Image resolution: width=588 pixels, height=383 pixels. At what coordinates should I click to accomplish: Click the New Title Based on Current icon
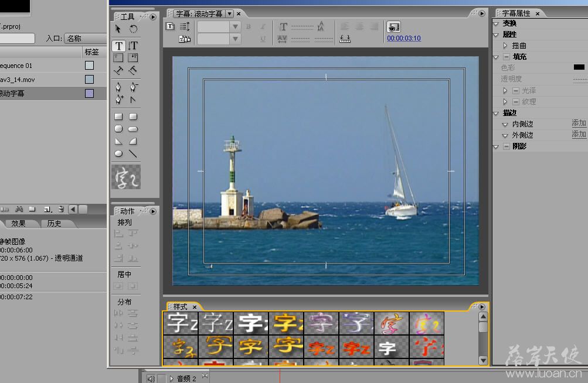coord(170,26)
